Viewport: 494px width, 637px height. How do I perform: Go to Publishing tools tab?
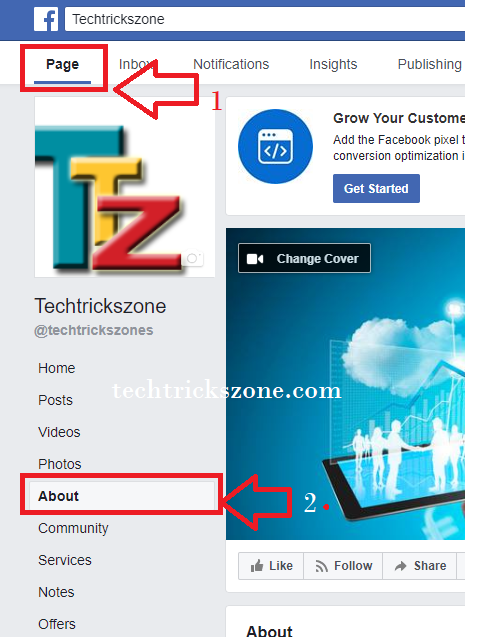429,64
